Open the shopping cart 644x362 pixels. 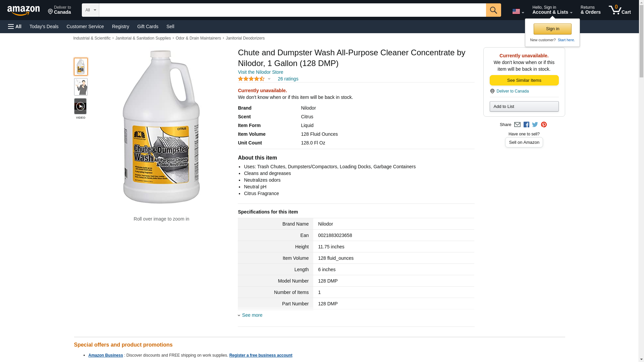click(x=620, y=10)
